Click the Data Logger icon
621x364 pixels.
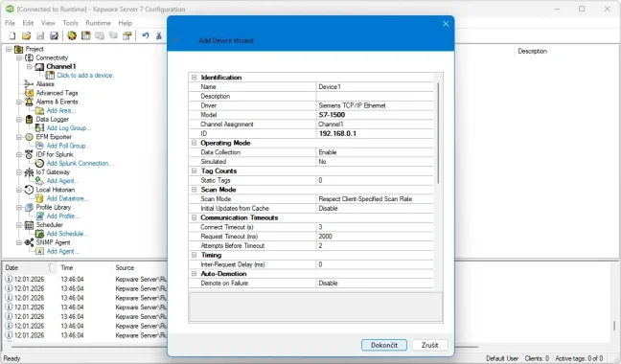(x=30, y=119)
